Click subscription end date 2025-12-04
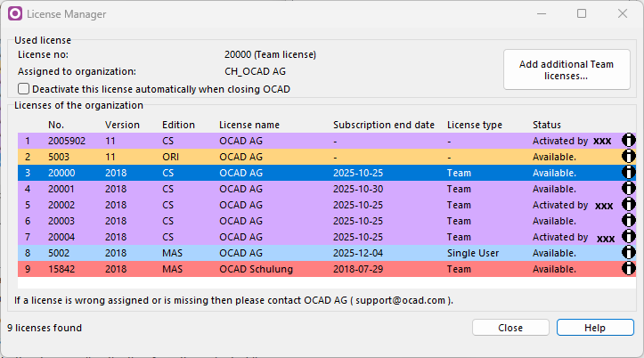Image resolution: width=644 pixels, height=358 pixels. (358, 253)
